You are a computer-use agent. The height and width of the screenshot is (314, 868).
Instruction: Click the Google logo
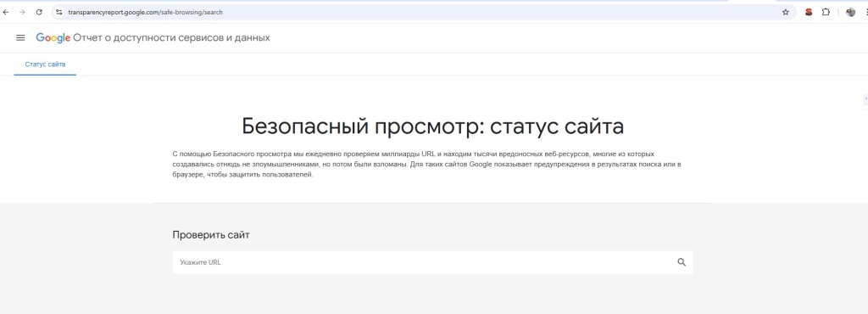[53, 37]
